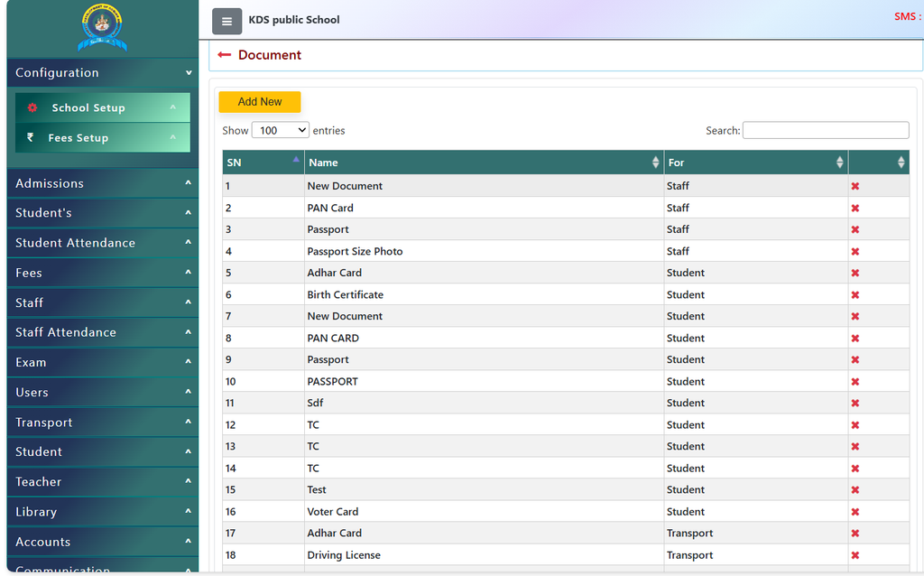Expand the Student's menu

[x=103, y=213]
